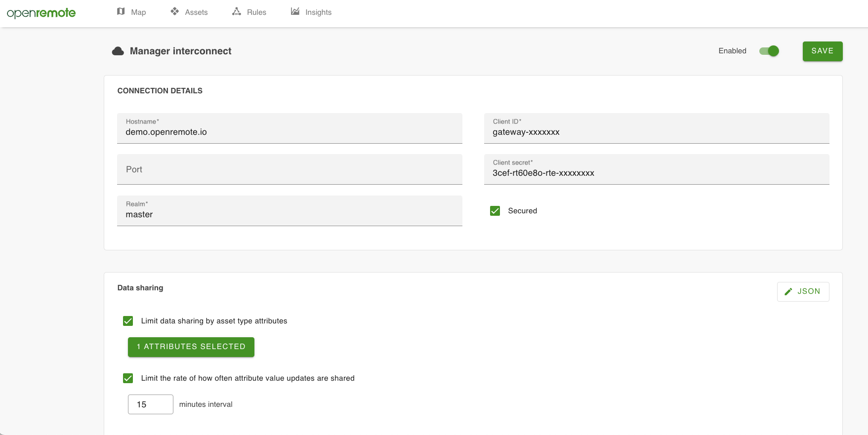Viewport: 868px width, 435px height.
Task: Click the cloud icon beside Manager interconnect
Action: coord(118,51)
